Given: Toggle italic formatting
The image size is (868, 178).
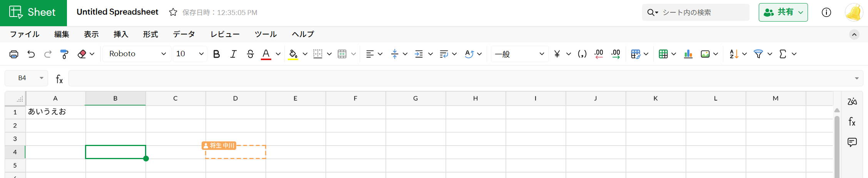Looking at the screenshot, I should pos(233,54).
